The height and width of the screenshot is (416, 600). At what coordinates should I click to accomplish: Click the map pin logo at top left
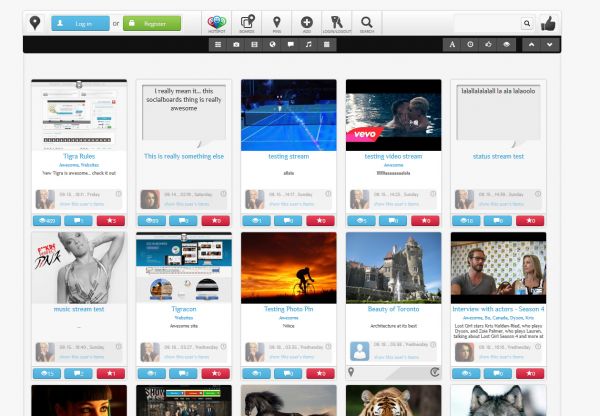[35, 23]
